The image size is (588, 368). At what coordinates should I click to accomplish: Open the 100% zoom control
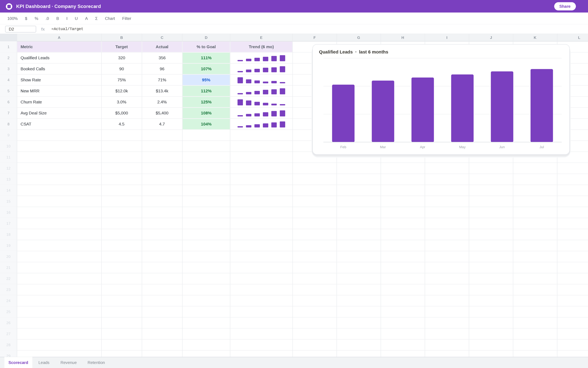tap(12, 18)
